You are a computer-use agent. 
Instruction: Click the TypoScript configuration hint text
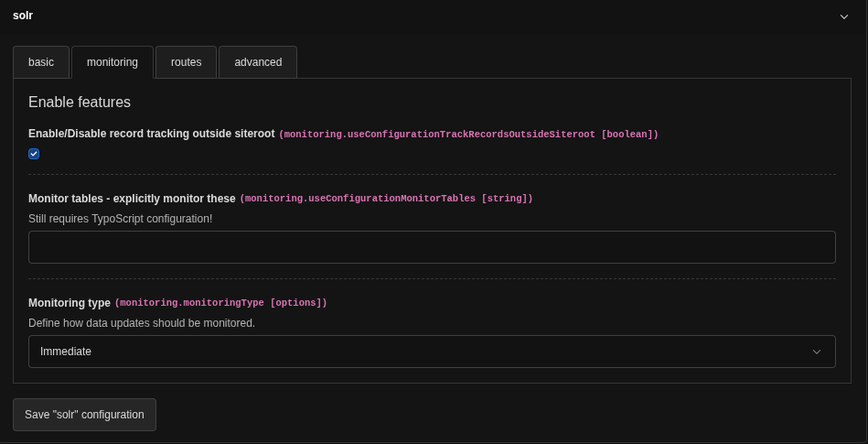(120, 219)
